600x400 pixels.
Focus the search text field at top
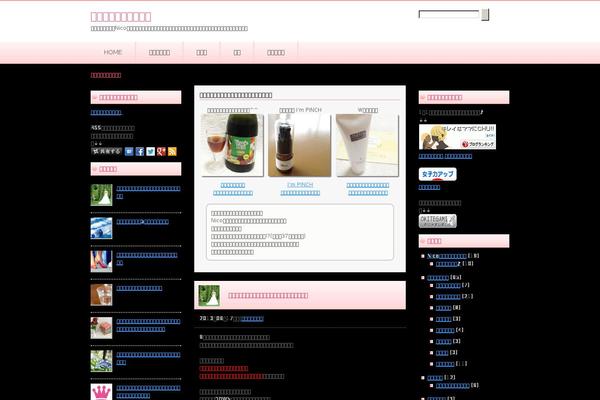tap(449, 15)
